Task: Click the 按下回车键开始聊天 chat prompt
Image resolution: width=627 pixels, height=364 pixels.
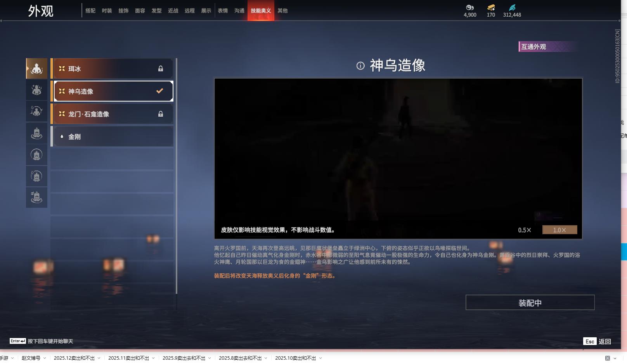Action: click(50, 342)
